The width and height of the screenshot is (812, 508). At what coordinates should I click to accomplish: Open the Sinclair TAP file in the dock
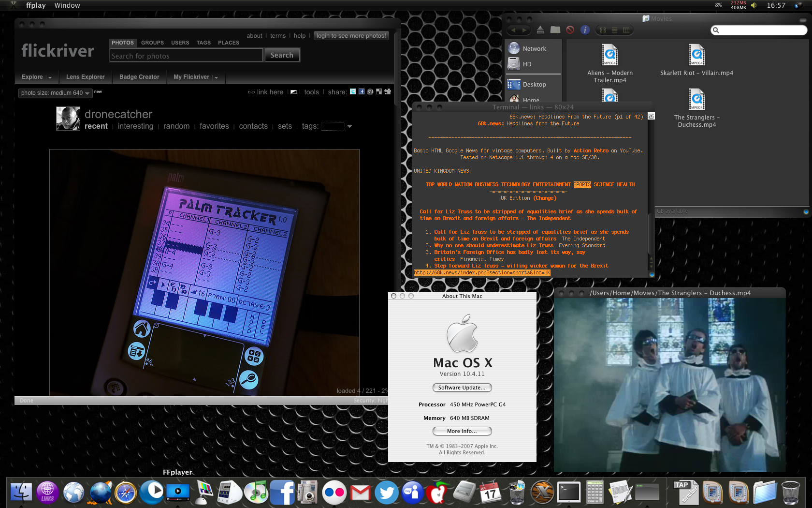click(x=686, y=493)
